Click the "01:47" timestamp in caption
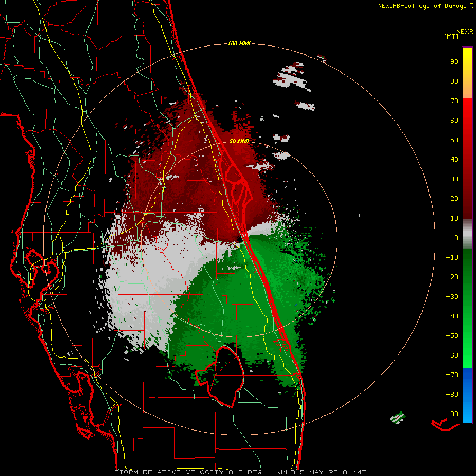 pyautogui.click(x=354, y=472)
